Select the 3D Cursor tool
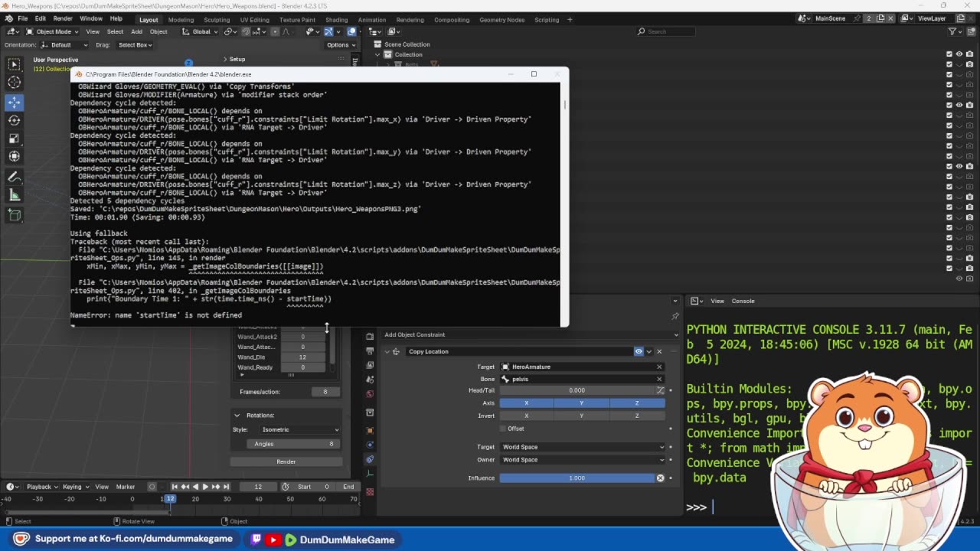Viewport: 980px width, 551px height. click(15, 83)
